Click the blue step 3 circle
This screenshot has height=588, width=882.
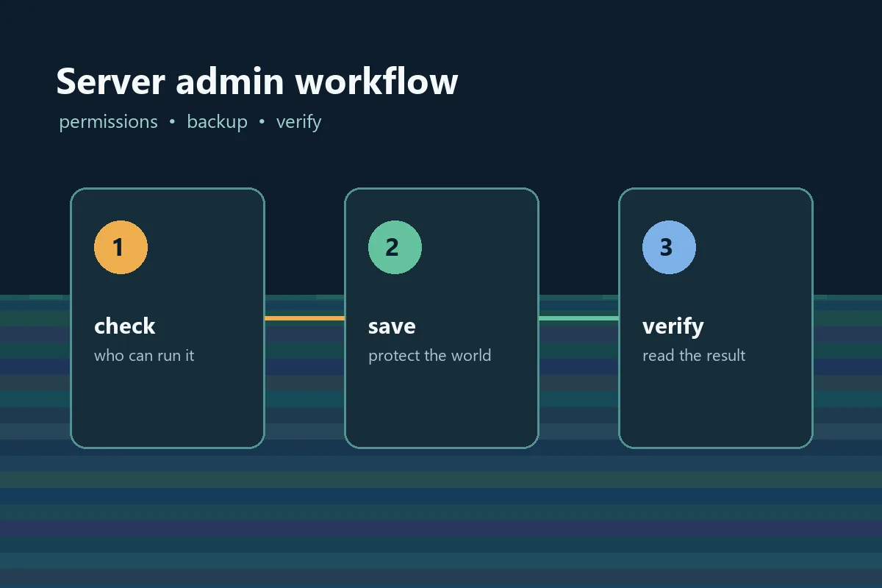coord(669,247)
